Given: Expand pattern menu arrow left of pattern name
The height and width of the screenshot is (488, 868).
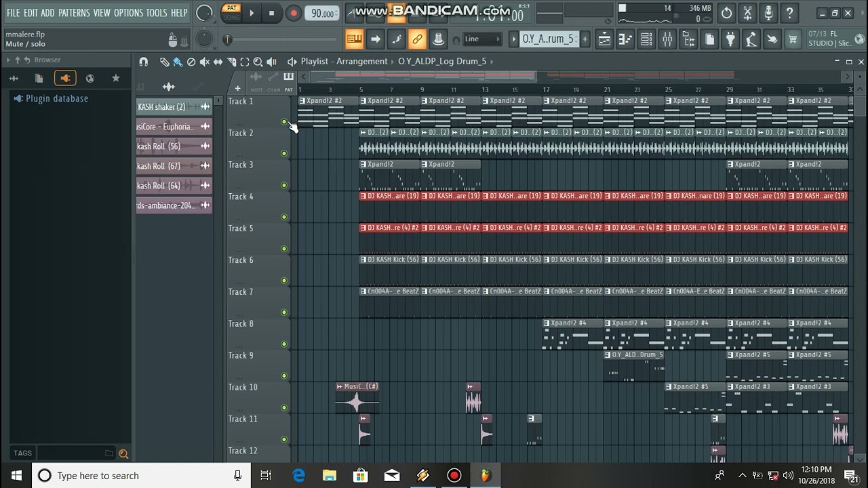Looking at the screenshot, I should tap(513, 39).
